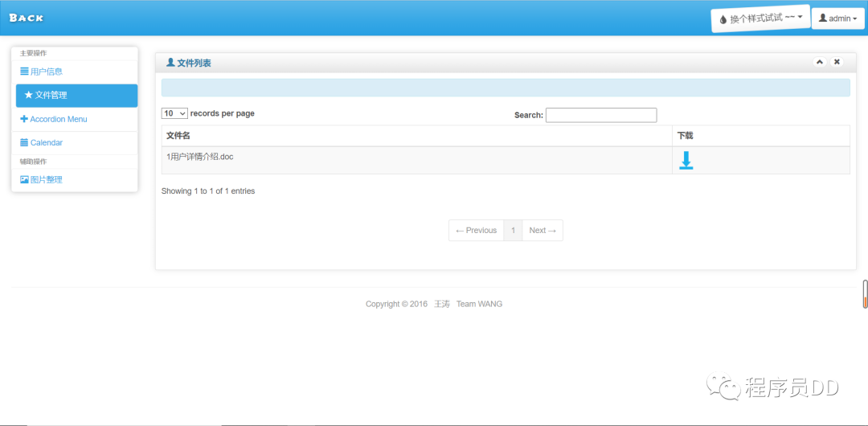Image resolution: width=868 pixels, height=426 pixels.
Task: Open Calendar from the sidebar
Action: click(75, 142)
